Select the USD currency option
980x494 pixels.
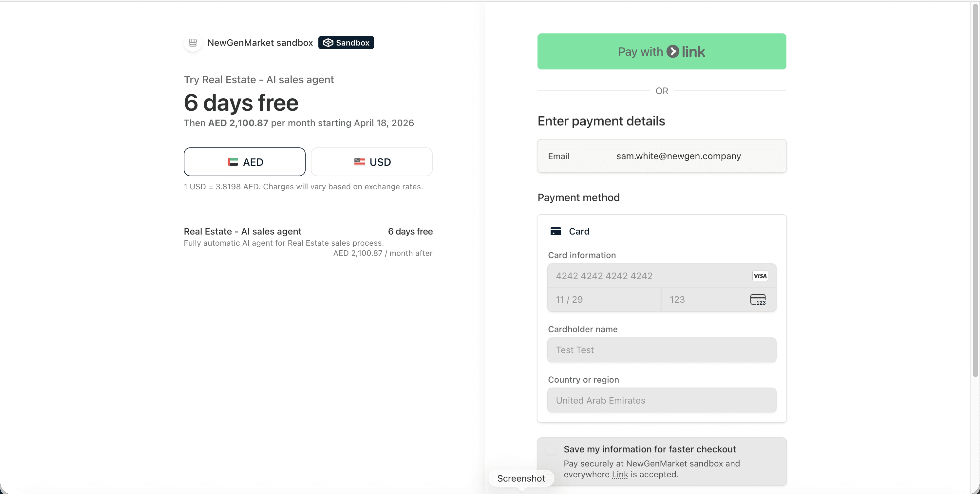pos(371,162)
